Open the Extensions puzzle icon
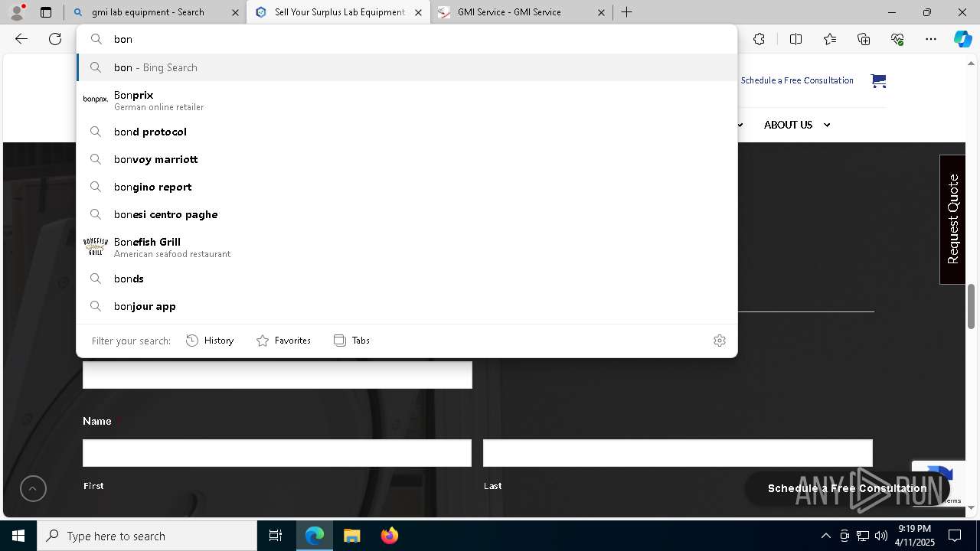This screenshot has height=551, width=980. click(759, 39)
